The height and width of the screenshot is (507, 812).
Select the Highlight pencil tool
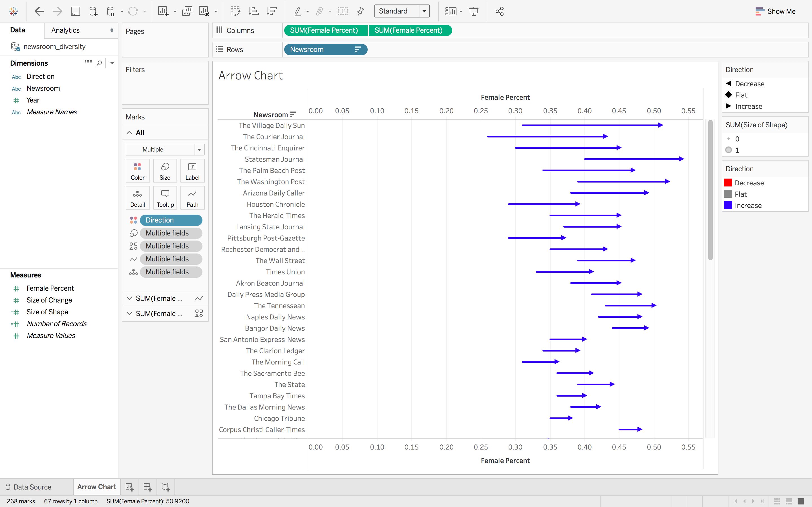click(x=298, y=11)
